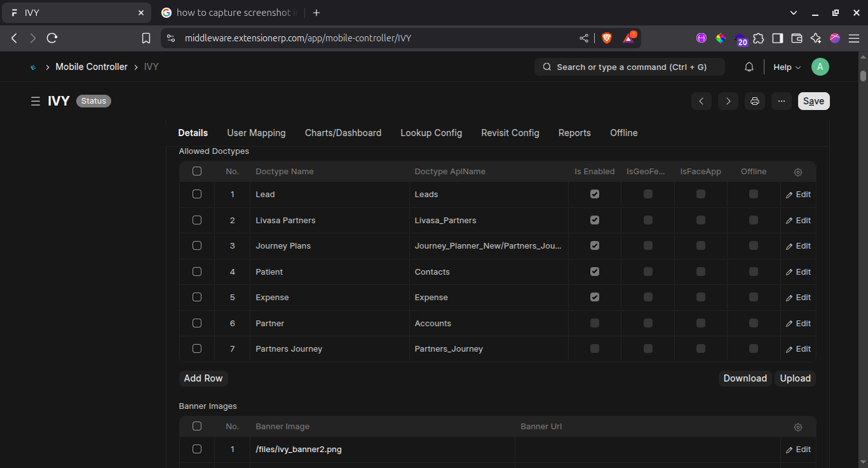Select all rows in Banner Images

(197, 426)
